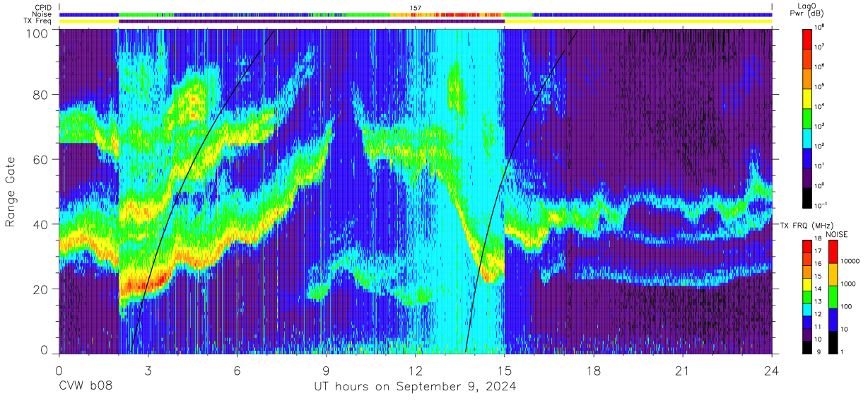
Task: Click the 10⁸ label on power colorbar
Action: tap(820, 27)
